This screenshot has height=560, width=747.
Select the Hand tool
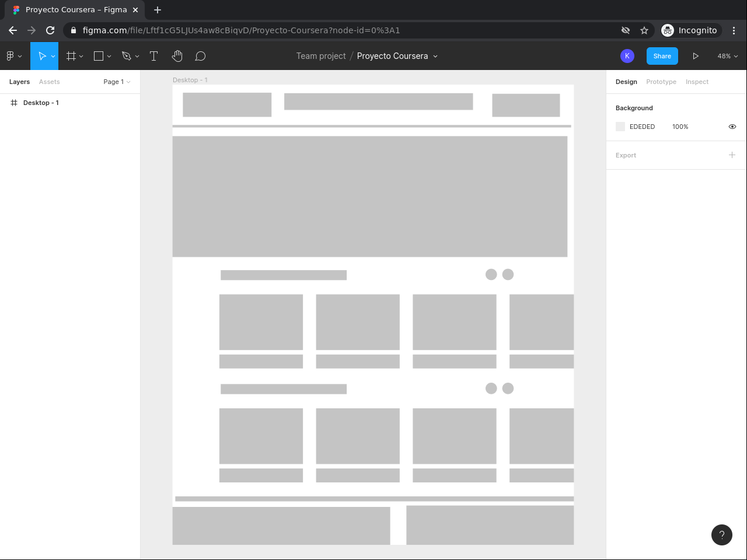[177, 56]
